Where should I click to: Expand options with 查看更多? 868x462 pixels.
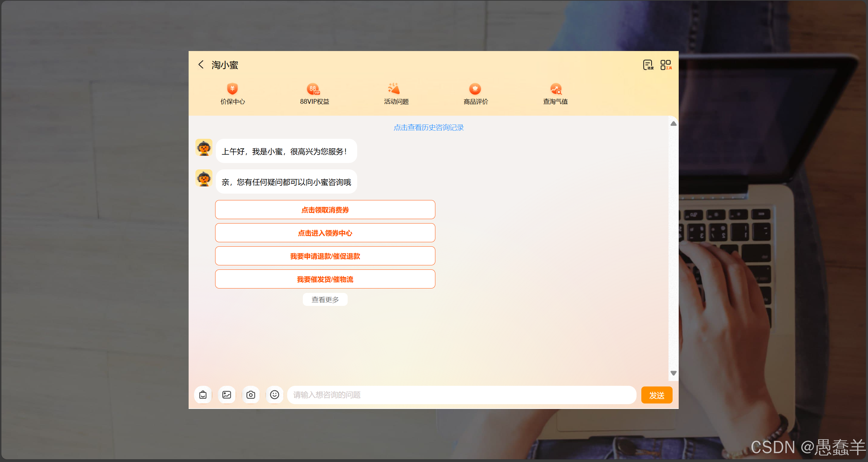325,300
